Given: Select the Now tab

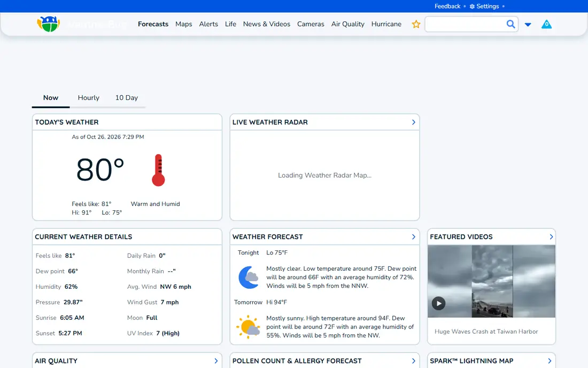Looking at the screenshot, I should coord(51,98).
